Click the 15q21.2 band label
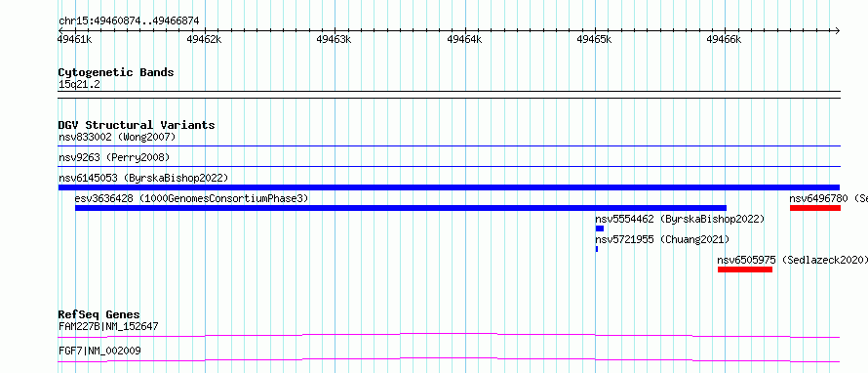Viewport: 868px width, 373px height. (79, 85)
